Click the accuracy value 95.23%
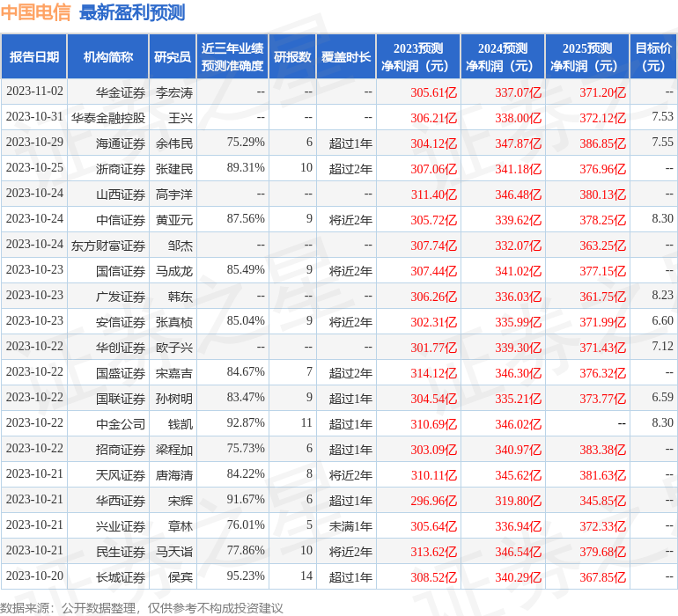Screen dimensions: 678x616 [246, 576]
